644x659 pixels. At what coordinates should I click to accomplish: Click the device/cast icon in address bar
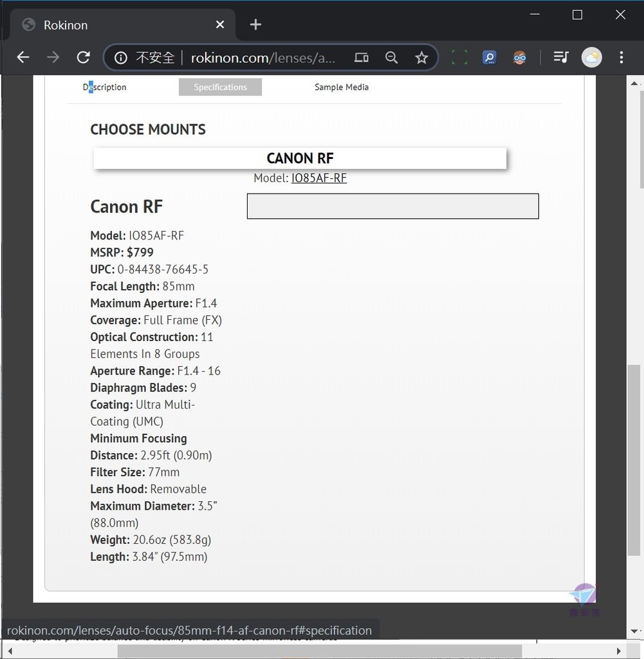[x=362, y=57]
